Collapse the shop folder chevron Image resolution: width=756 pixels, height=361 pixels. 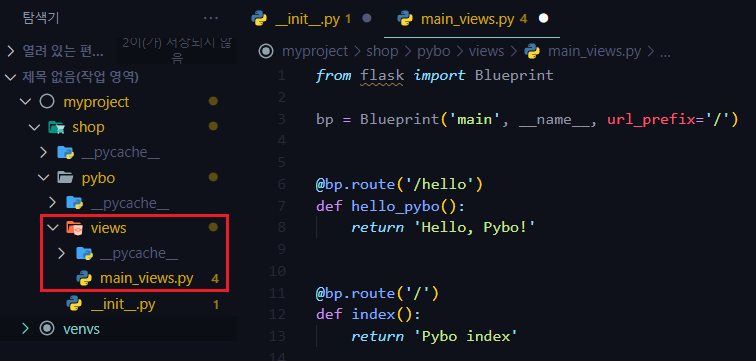(x=35, y=127)
